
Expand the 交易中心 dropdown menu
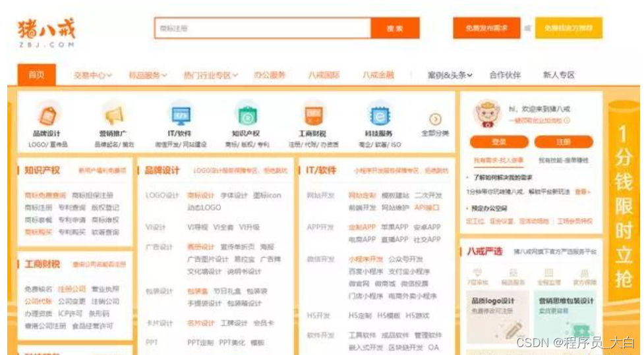tap(92, 75)
